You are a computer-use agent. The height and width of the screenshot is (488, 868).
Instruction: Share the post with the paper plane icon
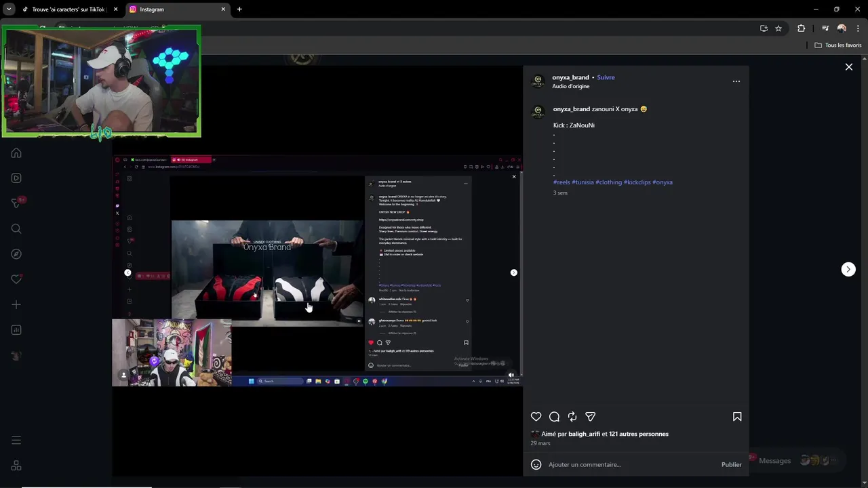[x=591, y=417]
